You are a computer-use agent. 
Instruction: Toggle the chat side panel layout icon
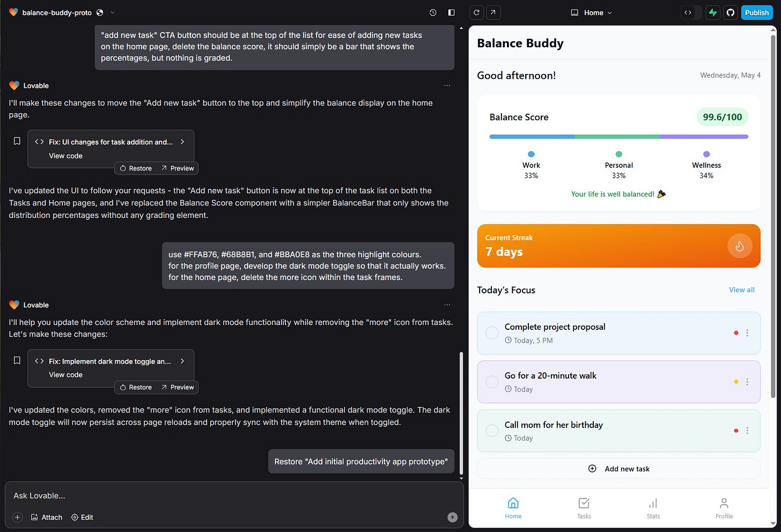click(x=451, y=12)
